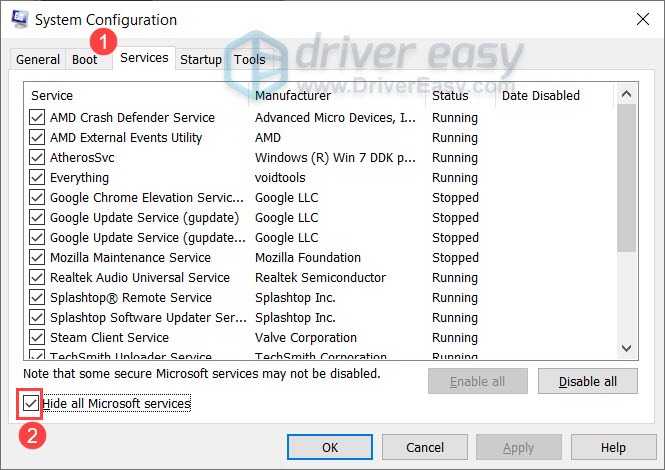665x470 pixels.
Task: Toggle Splashtop Software Updater Service checkbox
Action: [x=37, y=317]
